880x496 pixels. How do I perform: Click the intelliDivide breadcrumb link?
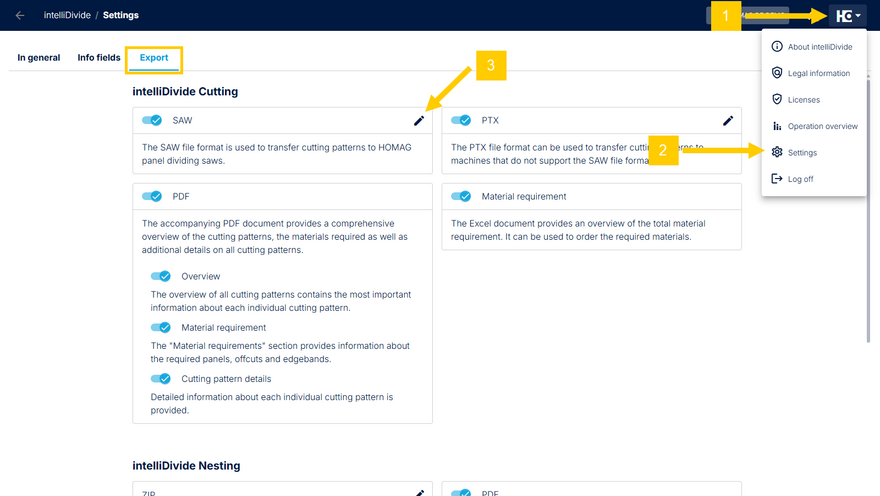(67, 15)
